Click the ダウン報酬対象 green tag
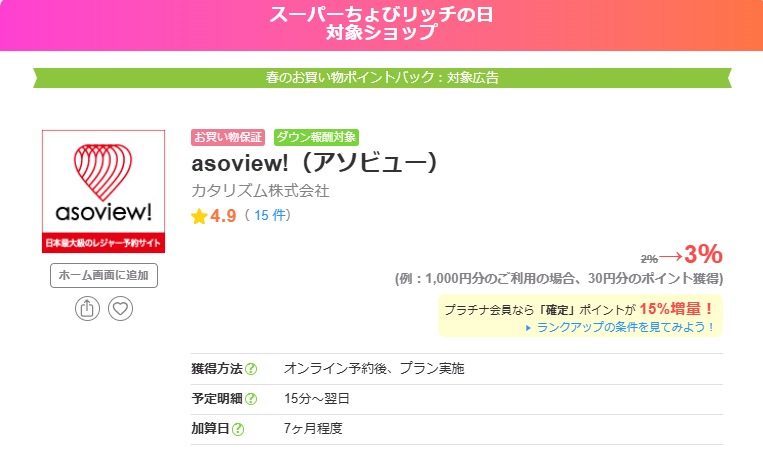The width and height of the screenshot is (763, 467). pos(315,137)
